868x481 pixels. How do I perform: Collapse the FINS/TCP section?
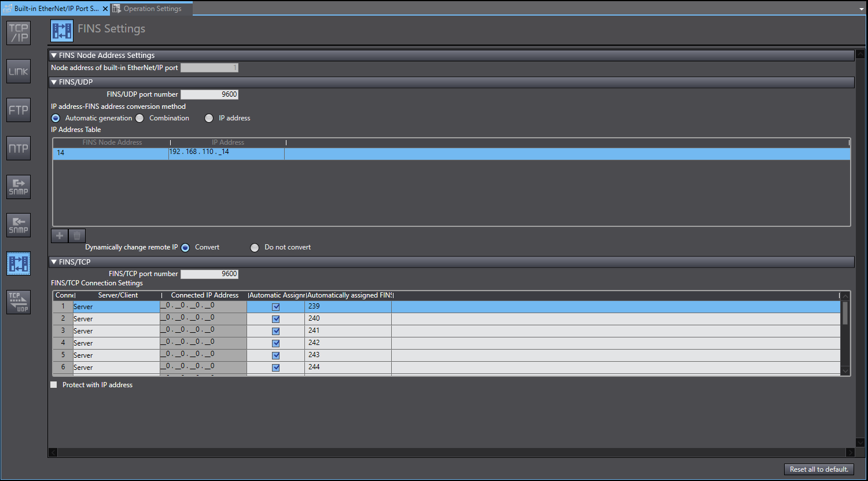tap(54, 262)
